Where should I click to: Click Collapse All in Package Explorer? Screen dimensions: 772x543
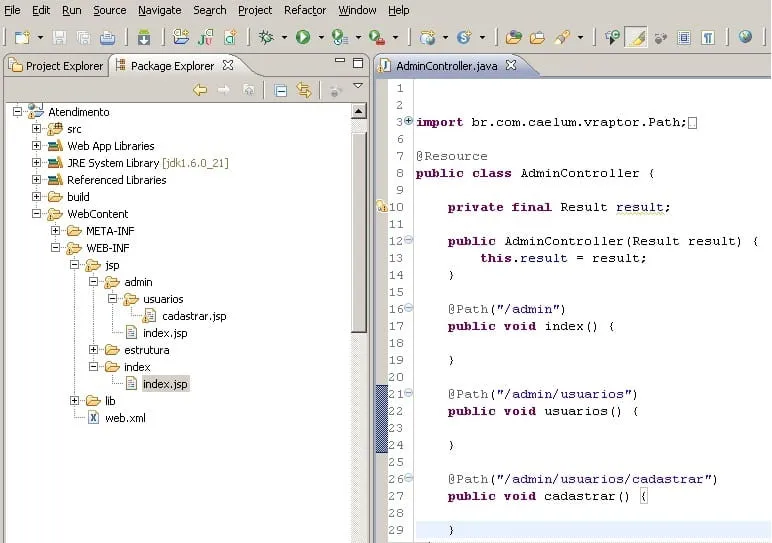tap(281, 90)
